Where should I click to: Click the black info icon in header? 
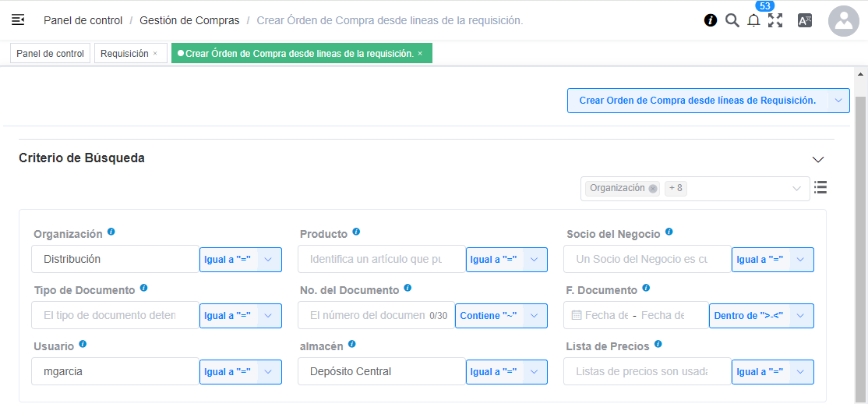coord(711,21)
